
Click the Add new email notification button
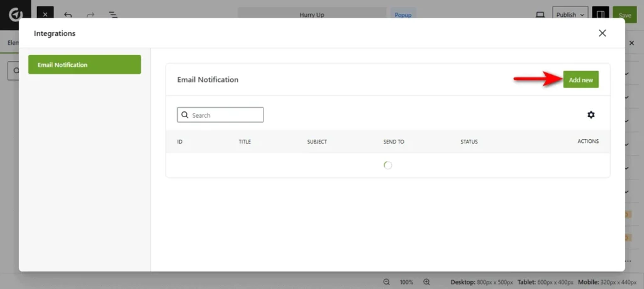click(580, 79)
